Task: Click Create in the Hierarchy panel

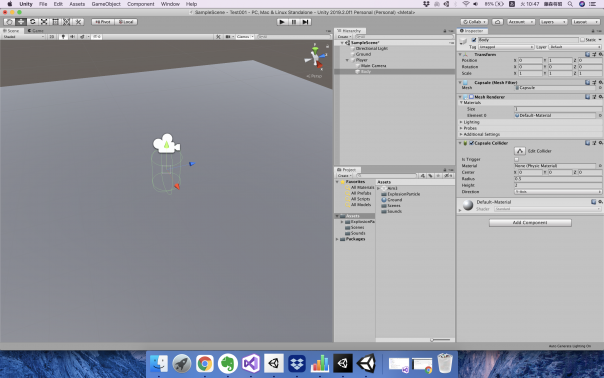Action: [344, 37]
